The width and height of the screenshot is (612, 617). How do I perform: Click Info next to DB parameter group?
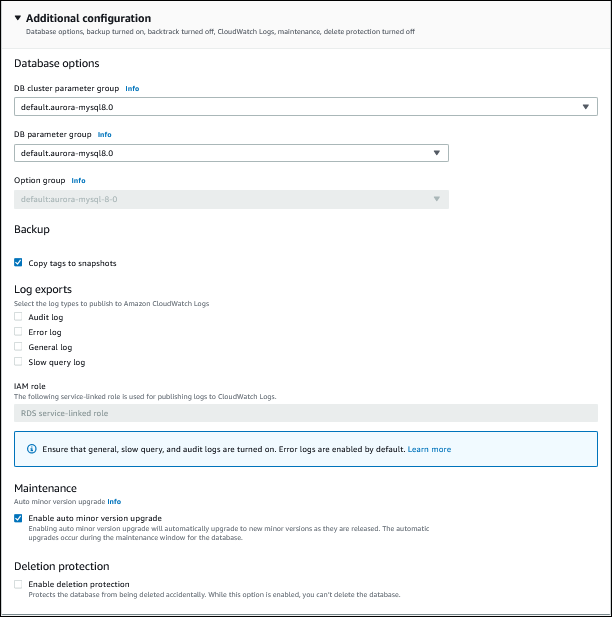105,134
